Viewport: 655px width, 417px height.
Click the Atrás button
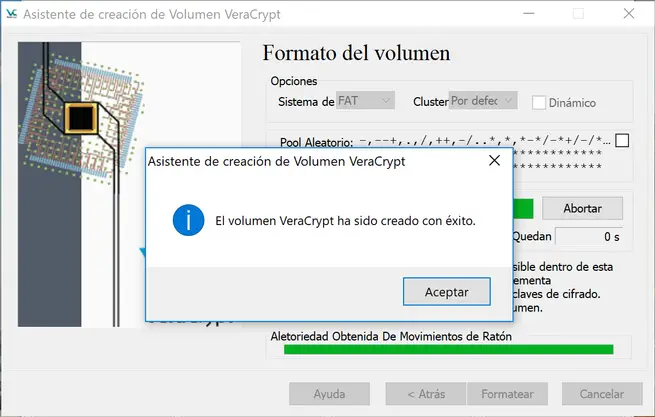pos(426,394)
